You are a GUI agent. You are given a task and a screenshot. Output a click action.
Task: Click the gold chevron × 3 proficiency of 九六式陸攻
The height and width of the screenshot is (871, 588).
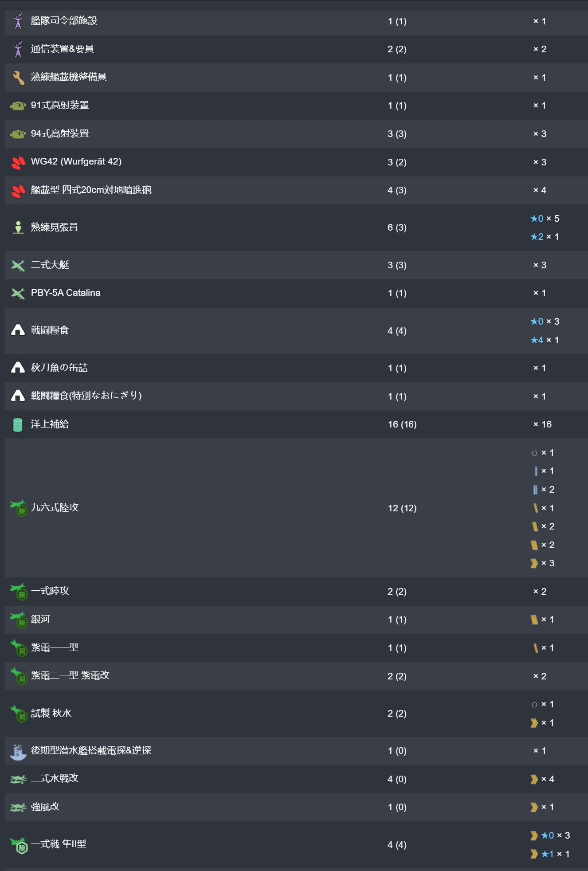[x=542, y=563]
